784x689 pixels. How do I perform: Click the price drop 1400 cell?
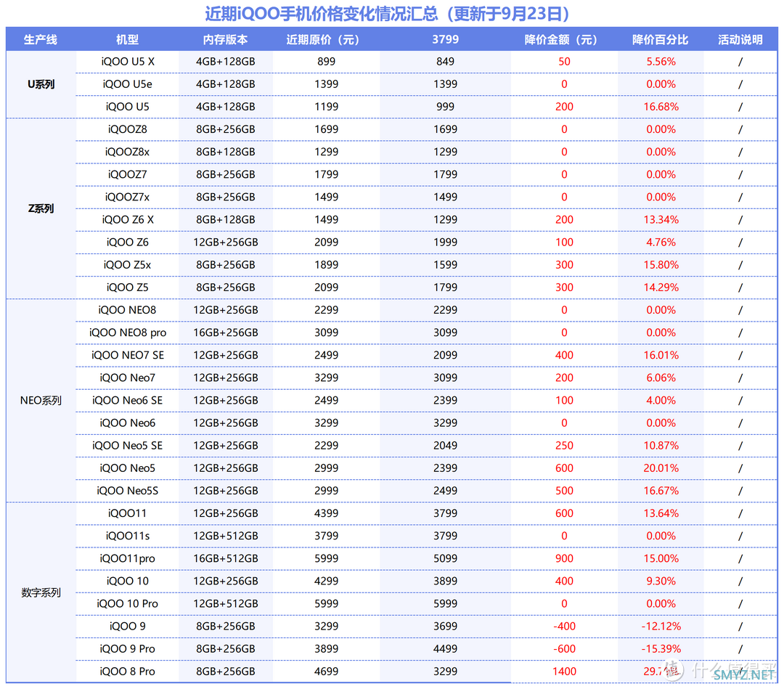(564, 672)
